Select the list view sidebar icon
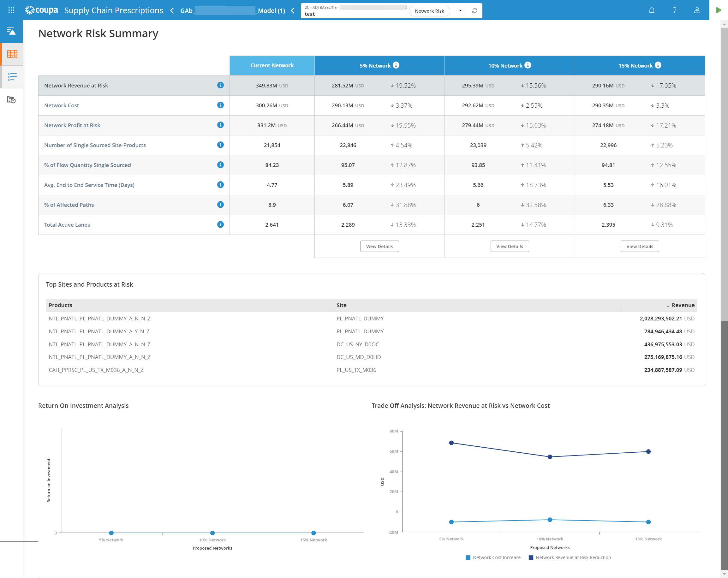728x578 pixels. pyautogui.click(x=12, y=77)
